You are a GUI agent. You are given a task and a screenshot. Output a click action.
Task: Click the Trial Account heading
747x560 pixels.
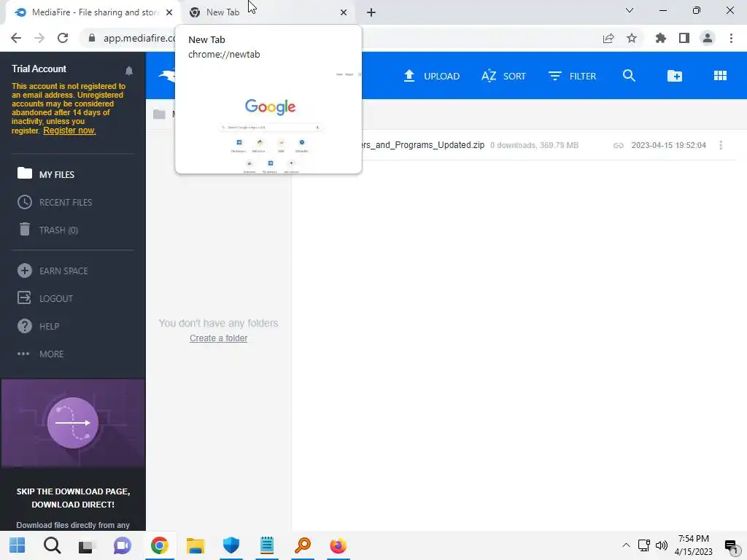coord(39,69)
